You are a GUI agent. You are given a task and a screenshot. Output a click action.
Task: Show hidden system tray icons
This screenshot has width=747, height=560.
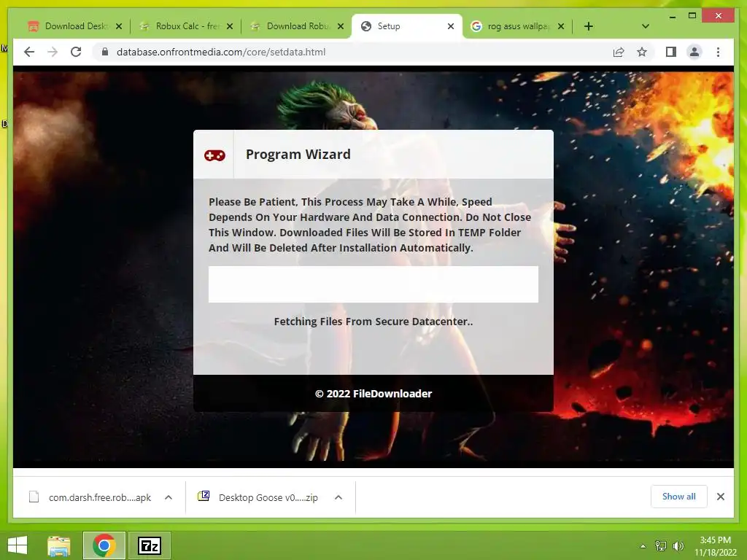point(643,546)
